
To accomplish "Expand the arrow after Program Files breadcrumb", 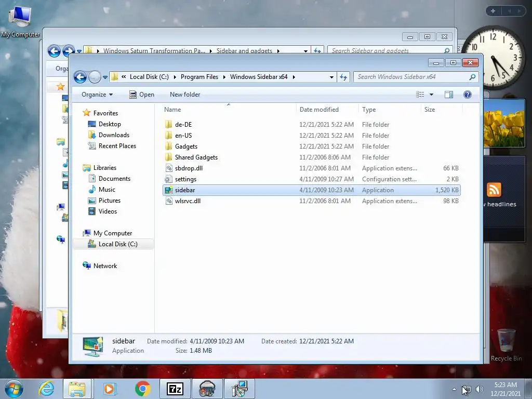I will click(224, 77).
